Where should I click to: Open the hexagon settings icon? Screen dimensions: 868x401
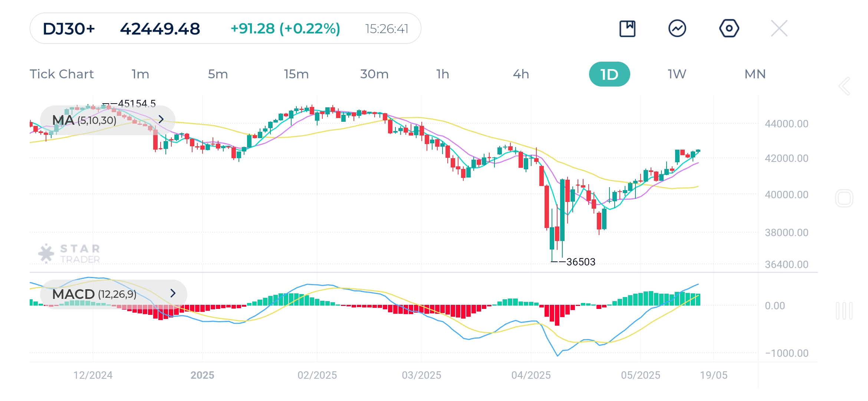coord(729,29)
